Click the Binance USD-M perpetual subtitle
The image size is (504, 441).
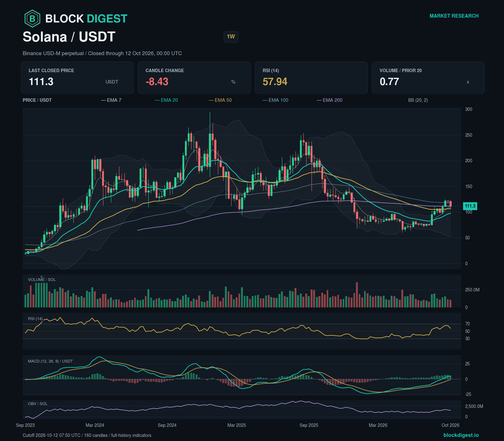[x=102, y=54]
